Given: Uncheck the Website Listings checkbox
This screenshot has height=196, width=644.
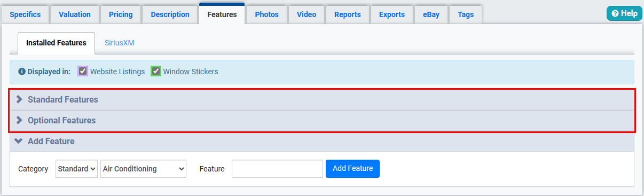Looking at the screenshot, I should 83,71.
